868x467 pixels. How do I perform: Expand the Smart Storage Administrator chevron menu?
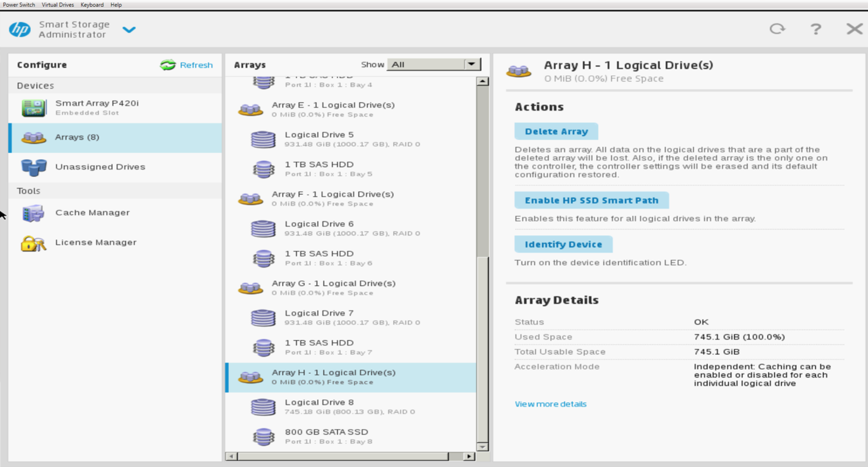129,30
